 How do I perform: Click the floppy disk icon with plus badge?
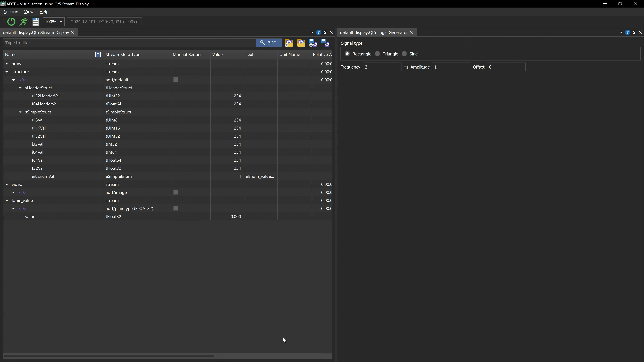(x=313, y=43)
